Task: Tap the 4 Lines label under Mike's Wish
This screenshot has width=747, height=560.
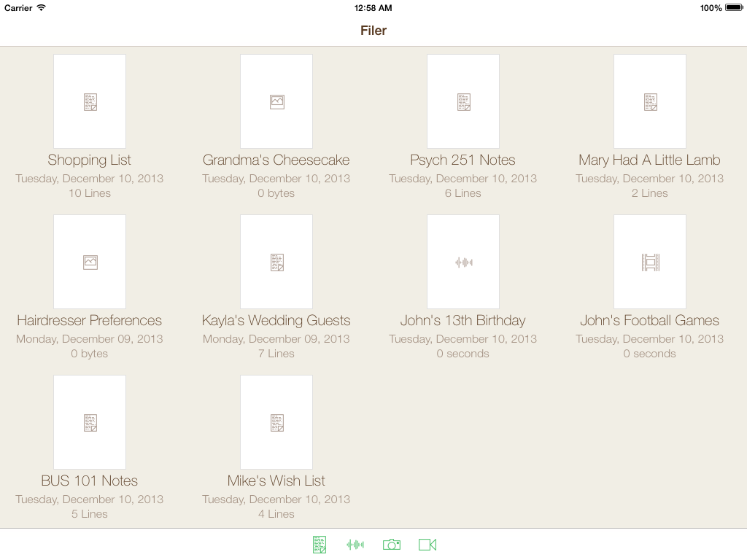Action: point(276,514)
